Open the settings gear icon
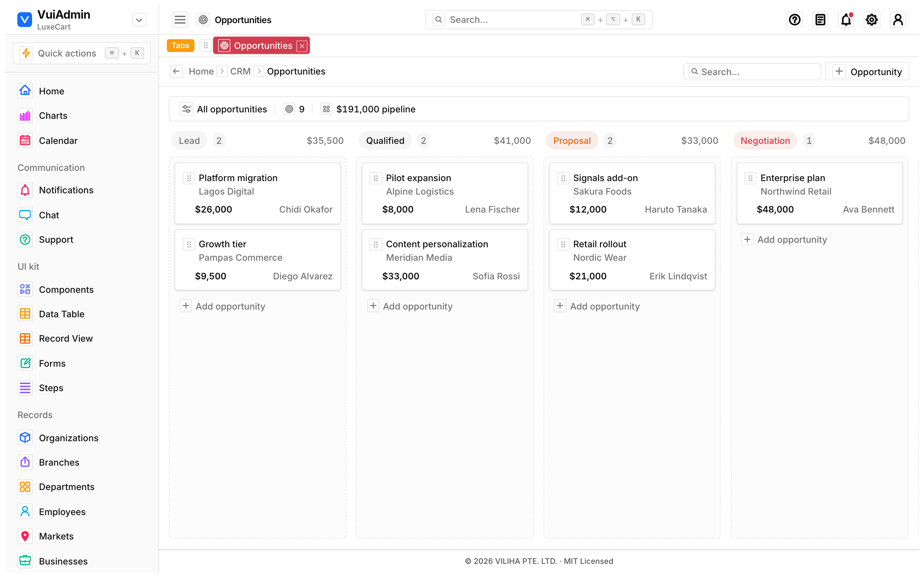The image size is (924, 578). [x=872, y=20]
